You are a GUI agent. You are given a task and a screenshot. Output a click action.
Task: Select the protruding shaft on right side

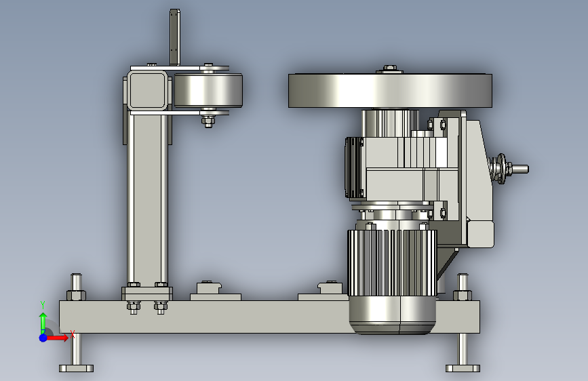520,169
